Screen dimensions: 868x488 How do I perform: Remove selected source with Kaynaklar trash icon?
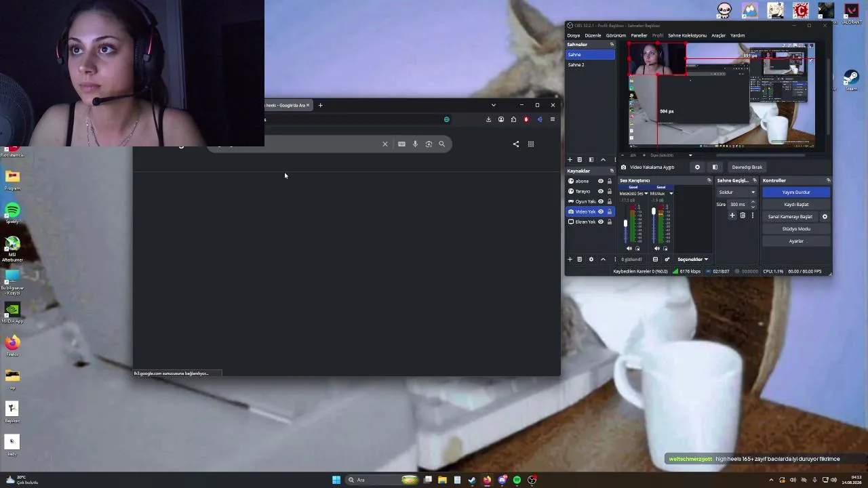tap(580, 260)
